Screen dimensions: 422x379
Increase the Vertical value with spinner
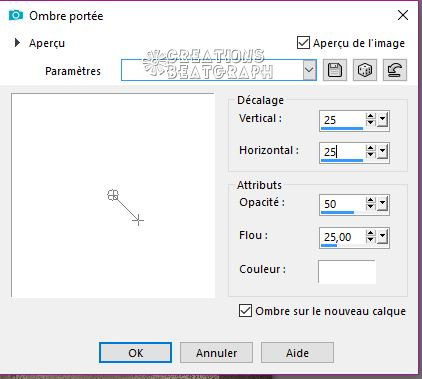[370, 116]
